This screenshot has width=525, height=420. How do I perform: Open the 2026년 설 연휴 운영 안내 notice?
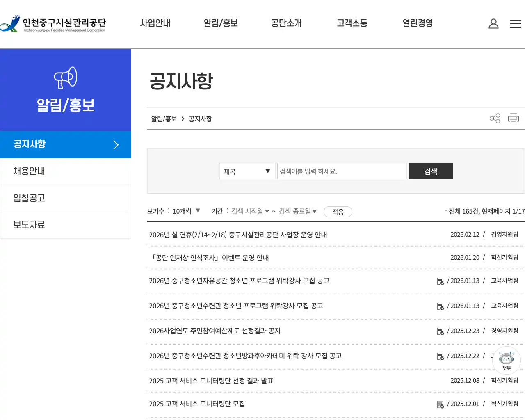pos(238,234)
